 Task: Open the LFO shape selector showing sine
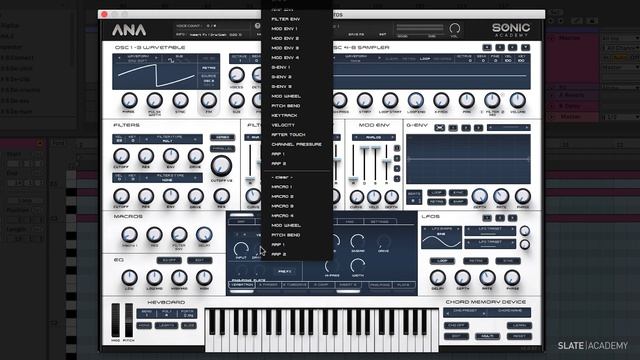point(442,237)
